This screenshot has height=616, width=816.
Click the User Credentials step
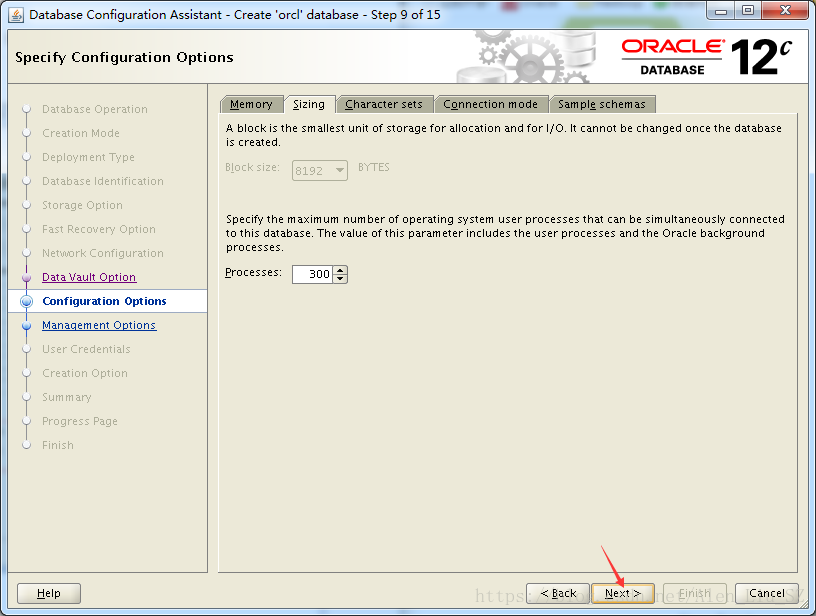point(86,349)
